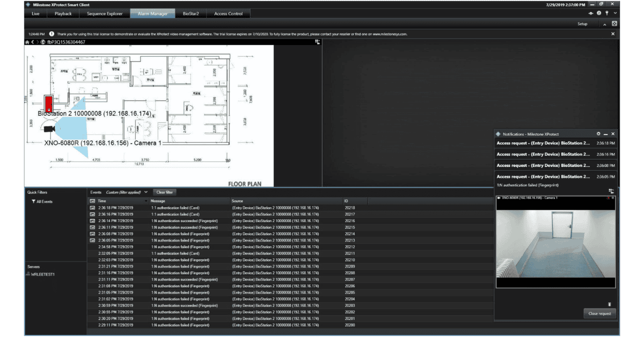Viewport: 644px width, 337px height.
Task: Click the red BioStation 2 door icon
Action: click(x=49, y=103)
